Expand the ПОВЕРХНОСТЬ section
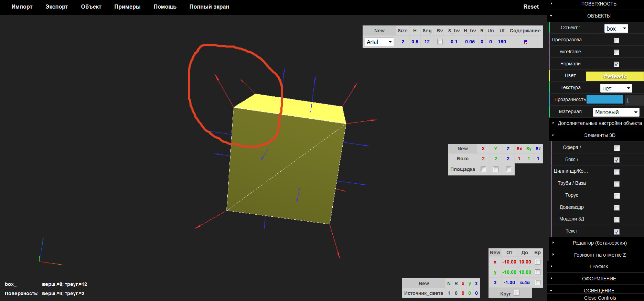The width and height of the screenshot is (644, 301). click(x=599, y=4)
